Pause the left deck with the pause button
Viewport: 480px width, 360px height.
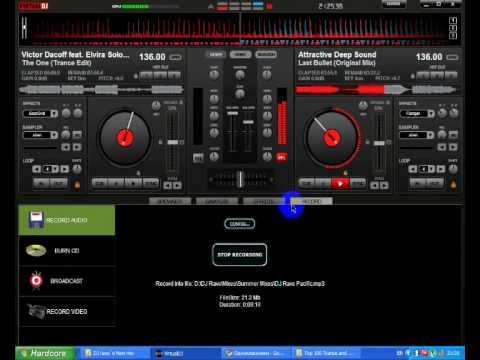click(116, 184)
